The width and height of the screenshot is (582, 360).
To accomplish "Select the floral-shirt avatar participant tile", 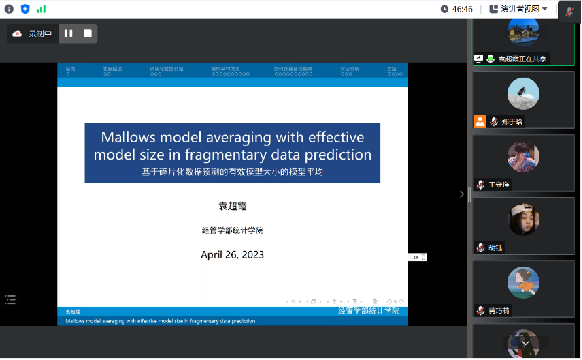I will click(x=523, y=163).
